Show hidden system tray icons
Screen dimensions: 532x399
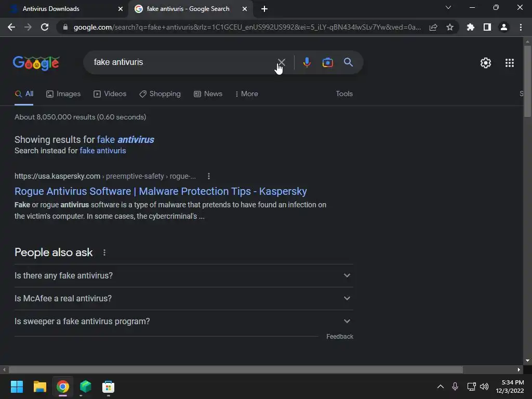tap(441, 387)
